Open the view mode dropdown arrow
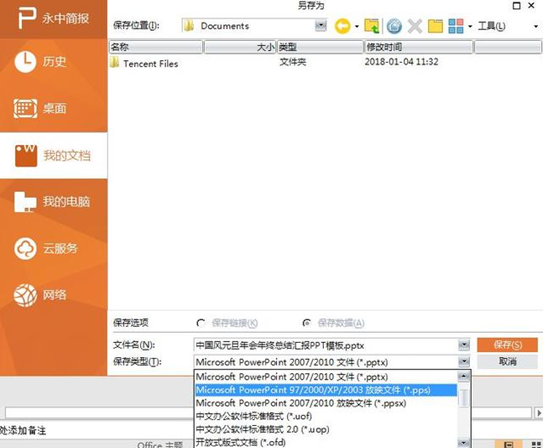This screenshot has height=448, width=554. tap(470, 26)
